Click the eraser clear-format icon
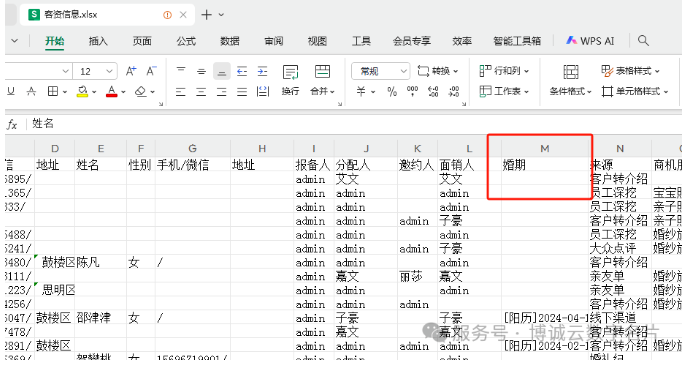Viewport: 696px width, 369px height. [141, 91]
